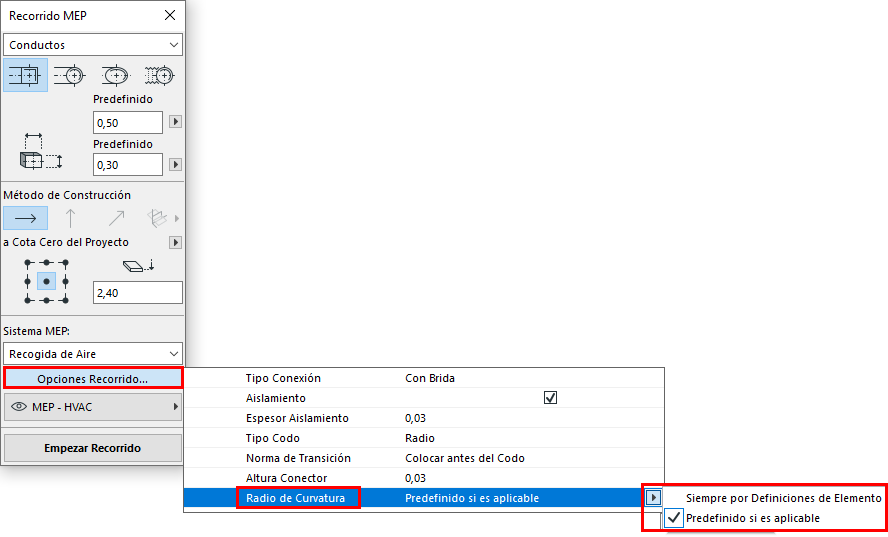
Task: Select the oval duct shape icon
Action: [x=115, y=75]
